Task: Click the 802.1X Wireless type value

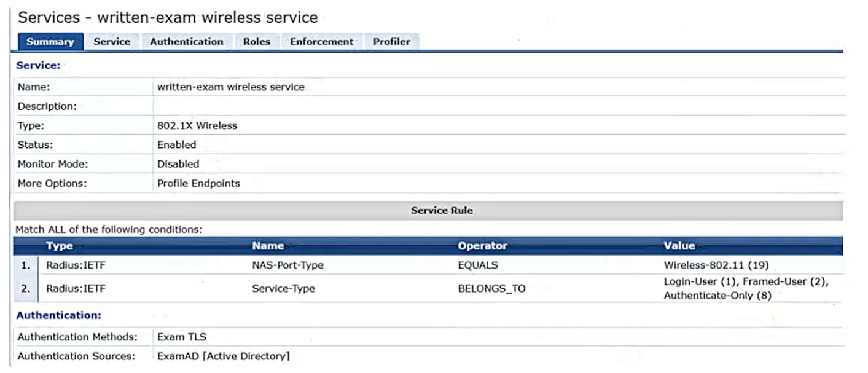Action: pyautogui.click(x=197, y=125)
